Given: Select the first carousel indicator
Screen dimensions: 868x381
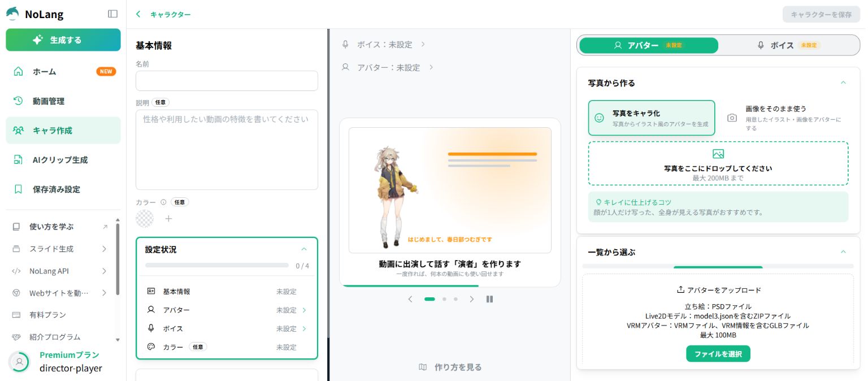Looking at the screenshot, I should (429, 299).
